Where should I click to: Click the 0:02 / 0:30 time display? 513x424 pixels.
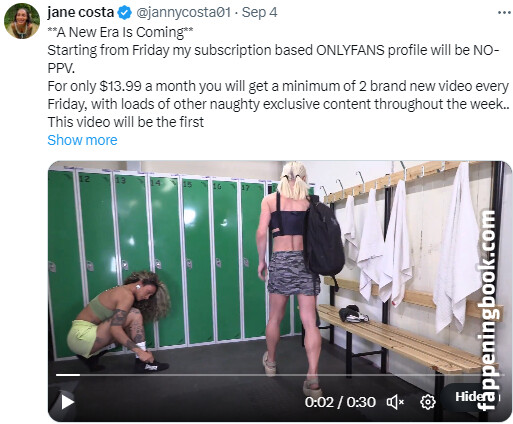340,402
